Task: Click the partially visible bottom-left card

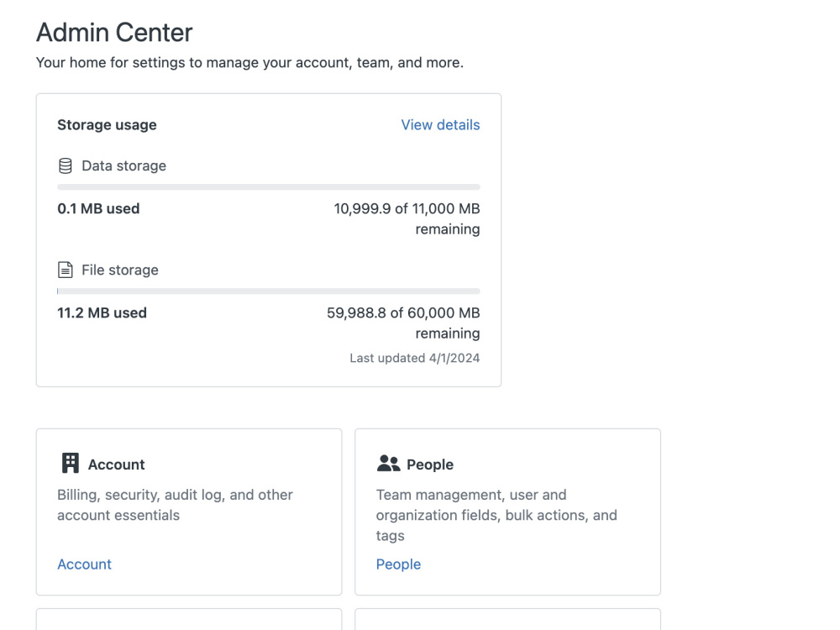Action: 189,623
